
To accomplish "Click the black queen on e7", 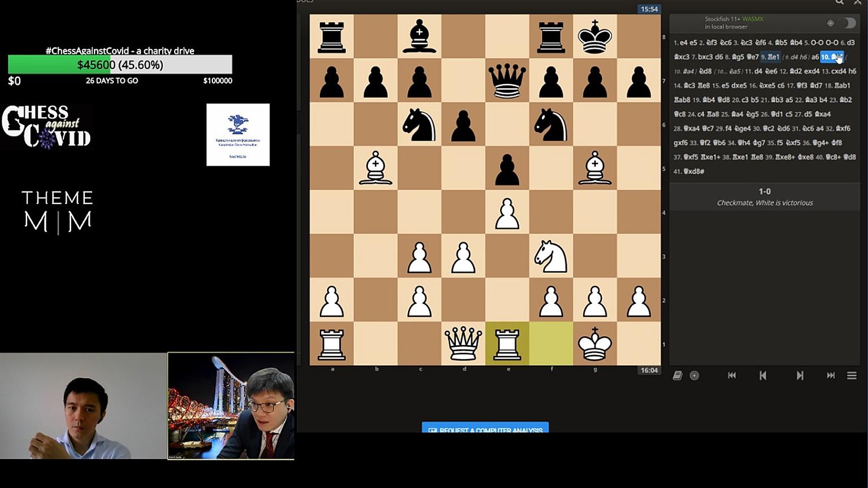I will tap(507, 80).
